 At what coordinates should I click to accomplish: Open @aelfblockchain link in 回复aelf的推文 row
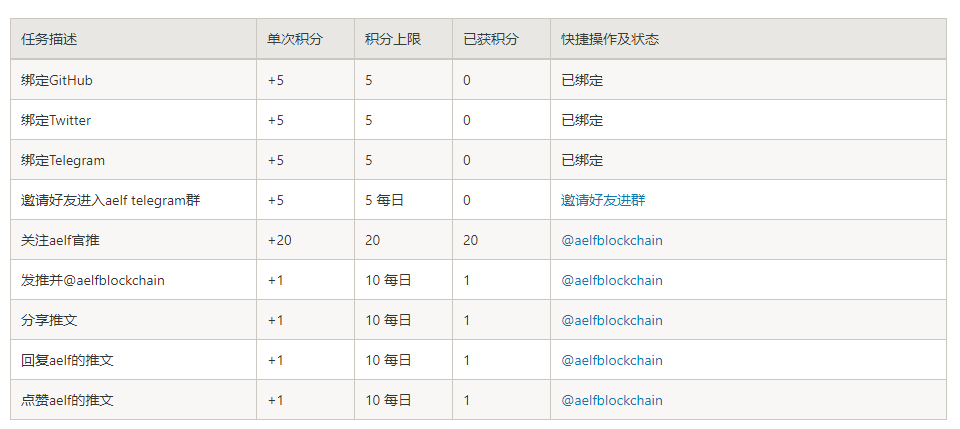[611, 360]
